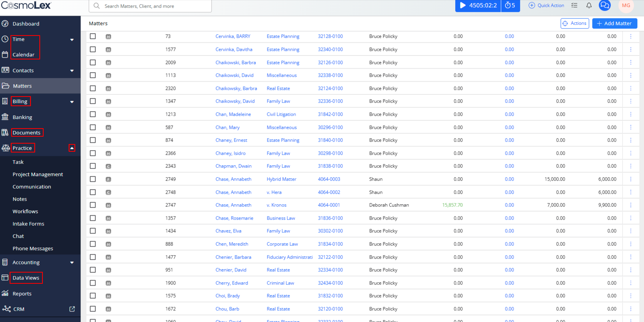The height and width of the screenshot is (322, 644).
Task: Open CRM in external window icon
Action: [x=72, y=309]
